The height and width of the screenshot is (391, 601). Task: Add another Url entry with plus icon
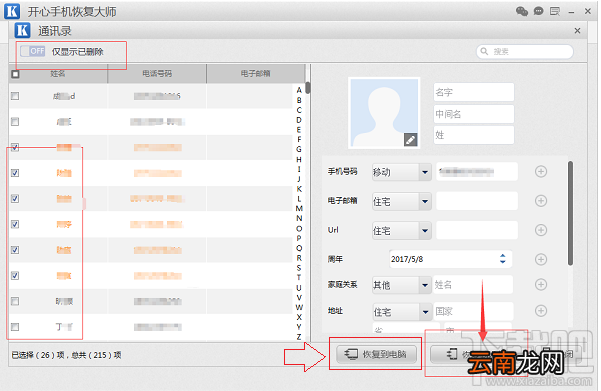click(x=541, y=230)
